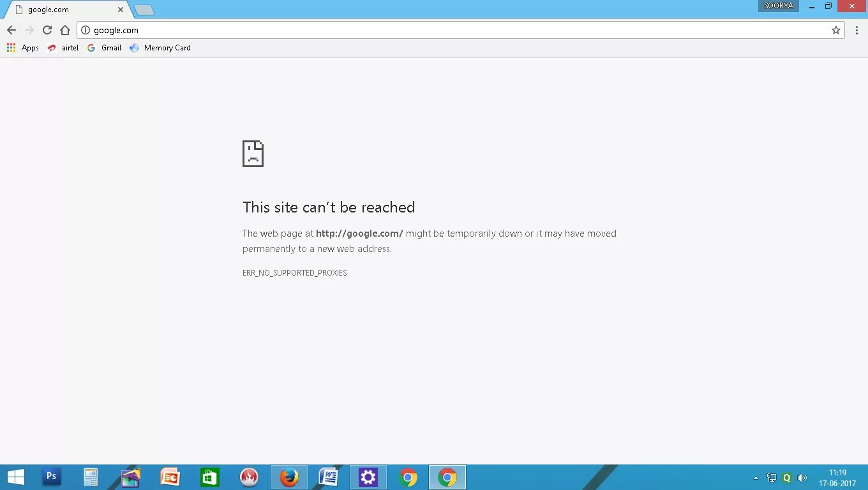Open Firefox from the taskbar
This screenshot has height=490, width=868.
click(x=288, y=477)
